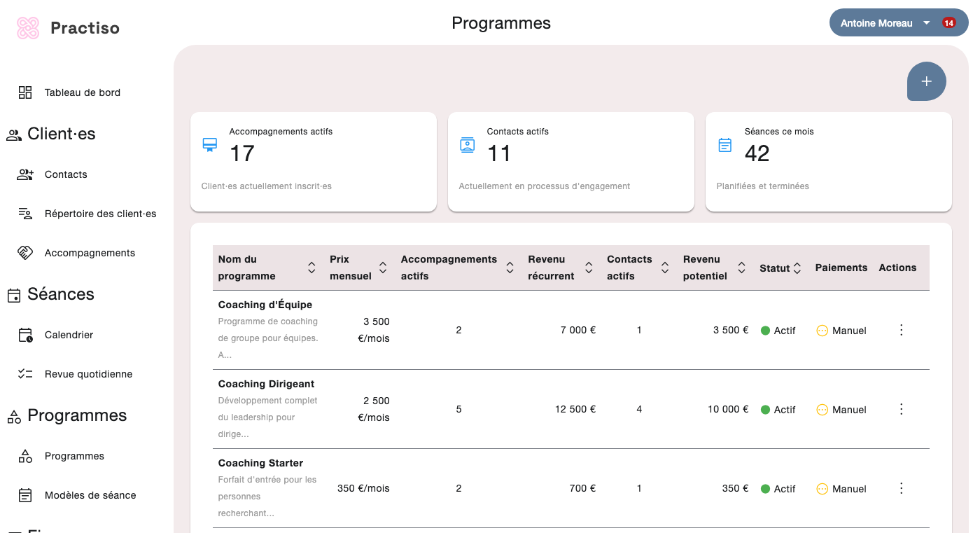980x533 pixels.
Task: Open Répertoire des client·es from sidebar
Action: coord(24,214)
